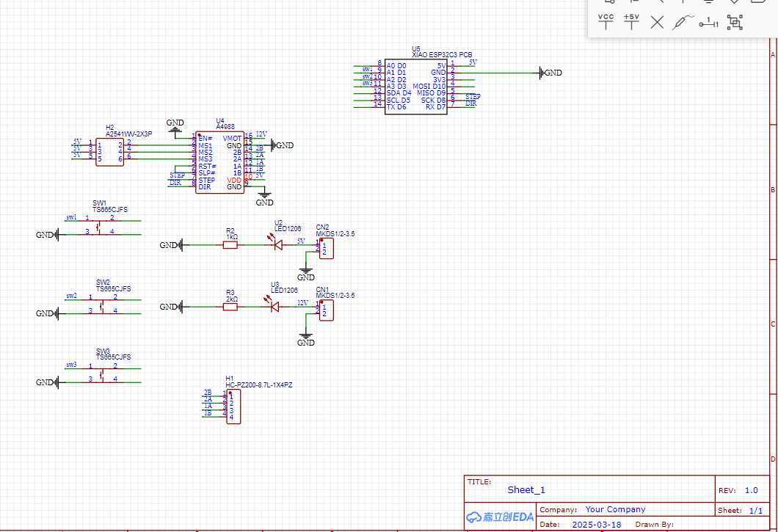The height and width of the screenshot is (532, 778).
Task: Click the 'Your Company' field
Action: click(615, 509)
